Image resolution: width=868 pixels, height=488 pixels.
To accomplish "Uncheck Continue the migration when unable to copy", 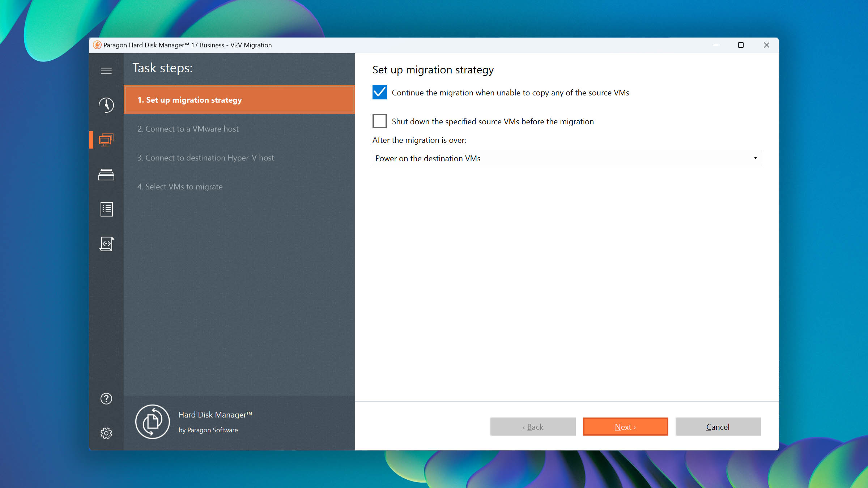I will click(x=379, y=93).
